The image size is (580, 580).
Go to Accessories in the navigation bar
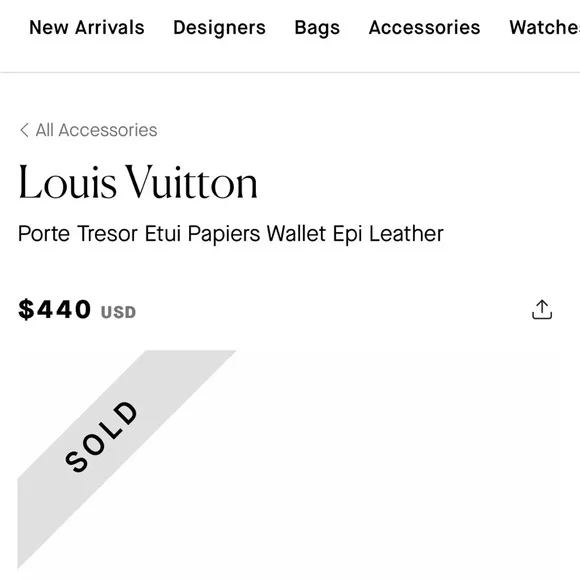point(424,27)
